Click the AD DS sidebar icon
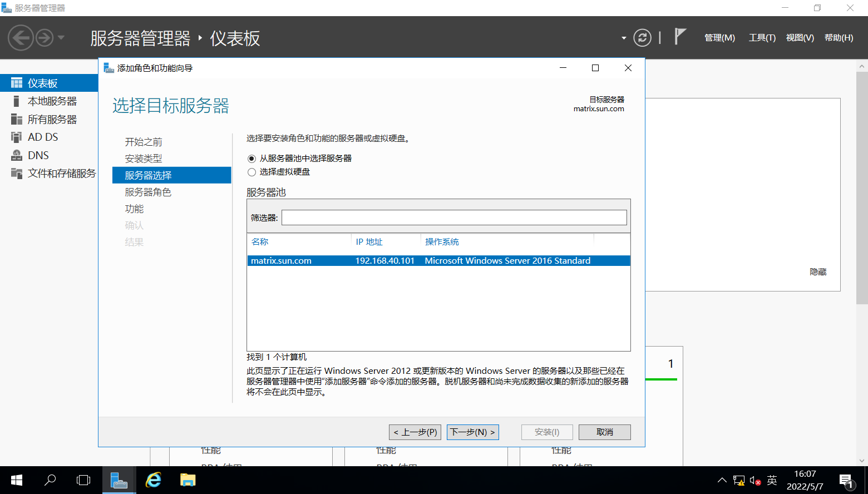The width and height of the screenshot is (868, 494). tap(17, 137)
